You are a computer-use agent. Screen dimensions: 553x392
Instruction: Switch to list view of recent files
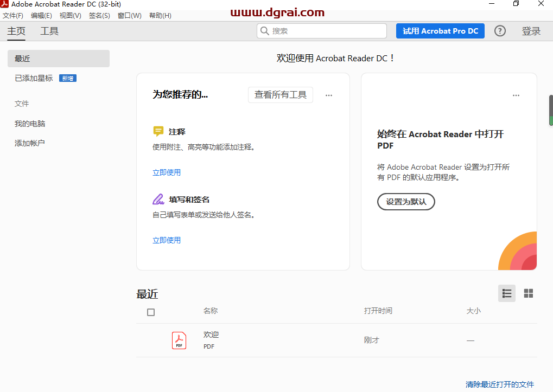507,293
